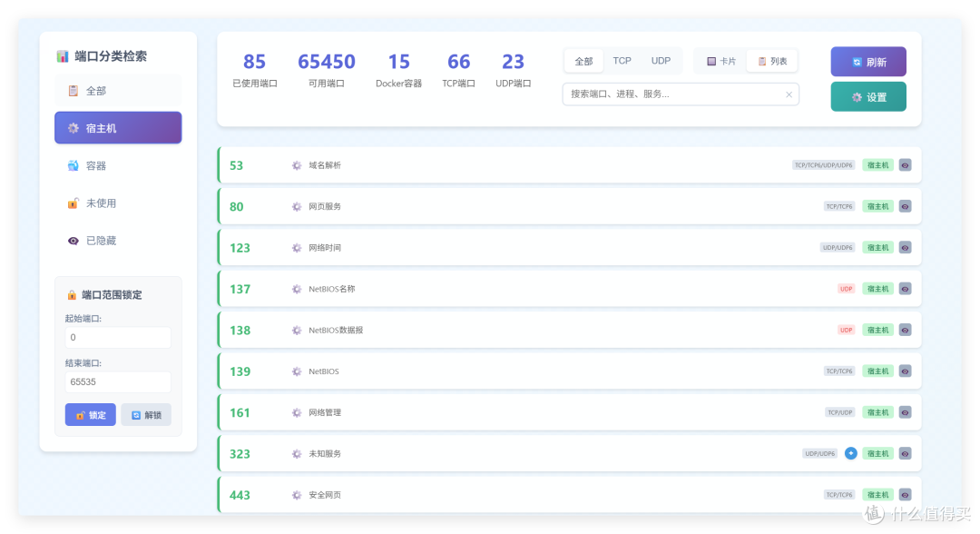Image resolution: width=980 pixels, height=534 pixels.
Task: Click the padlock icon in 端口范围锁定 header
Action: click(70, 294)
